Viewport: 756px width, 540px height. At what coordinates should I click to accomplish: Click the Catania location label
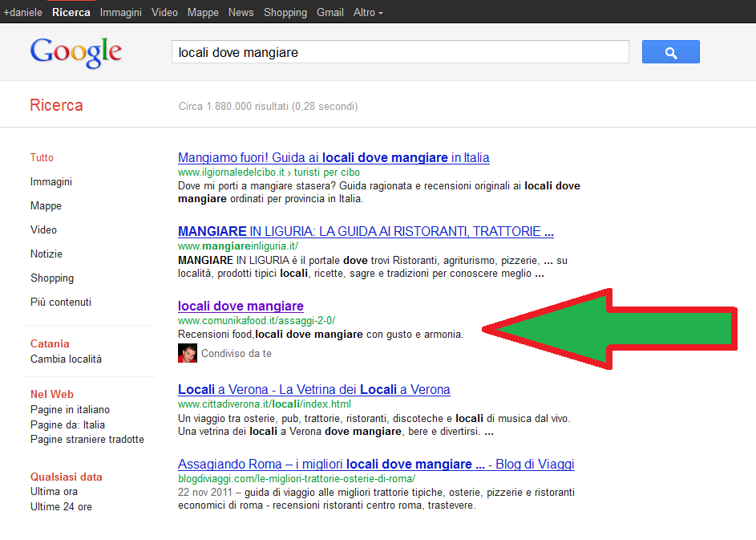click(x=50, y=343)
